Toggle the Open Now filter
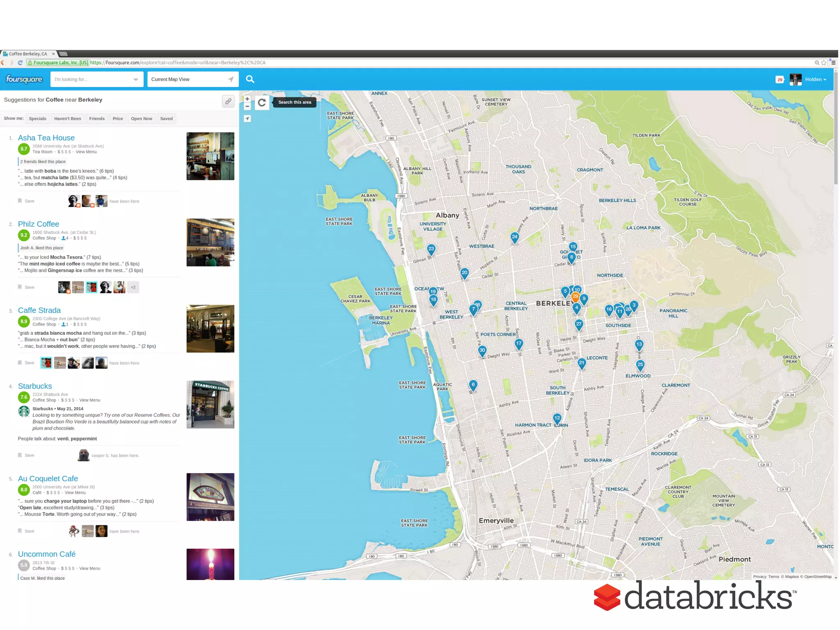The height and width of the screenshot is (630, 840). click(142, 119)
